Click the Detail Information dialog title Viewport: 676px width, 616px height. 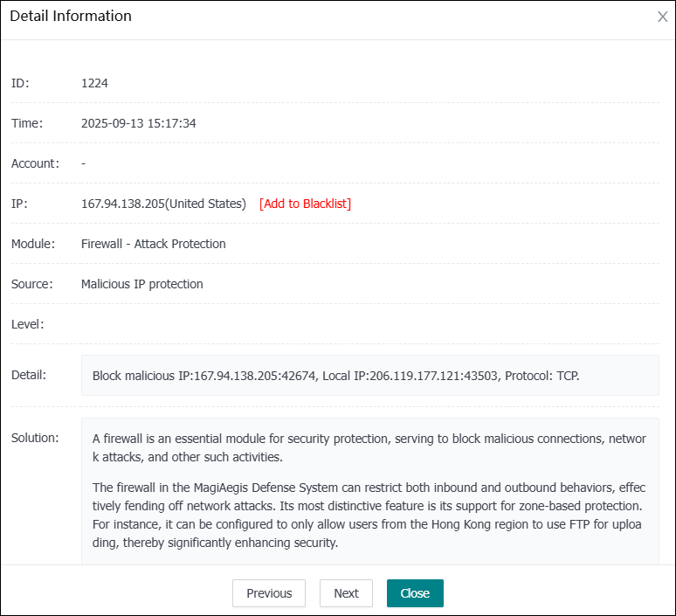(71, 17)
